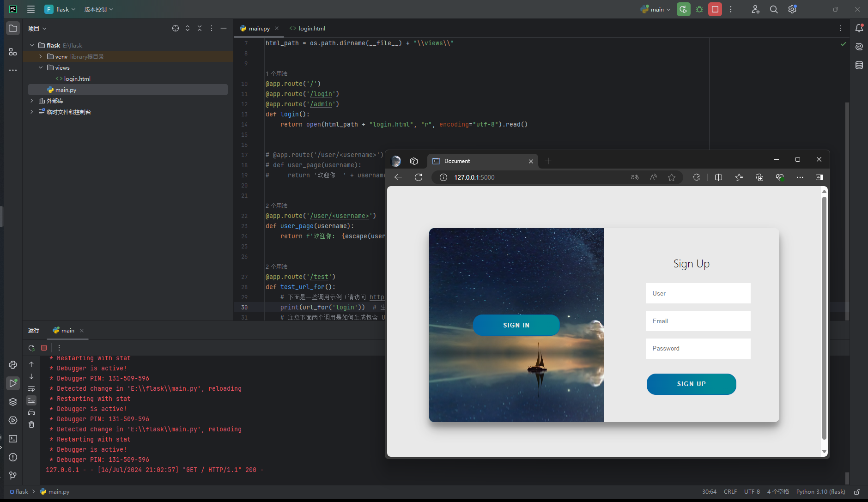Refresh the browser page
This screenshot has width=868, height=502.
[x=419, y=177]
